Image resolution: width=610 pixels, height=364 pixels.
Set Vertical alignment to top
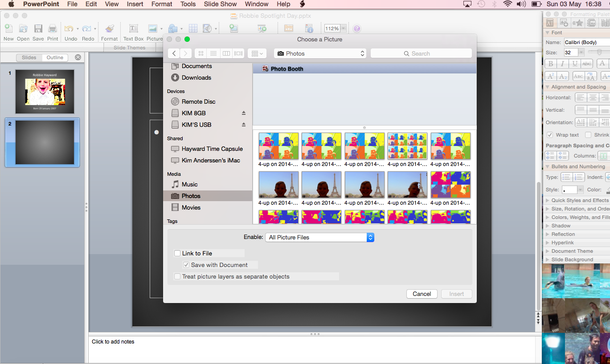point(580,110)
